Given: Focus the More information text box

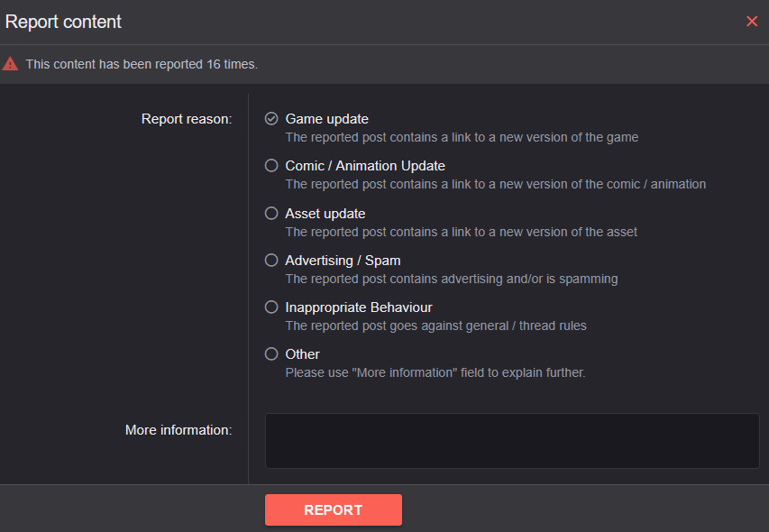Looking at the screenshot, I should click(512, 441).
